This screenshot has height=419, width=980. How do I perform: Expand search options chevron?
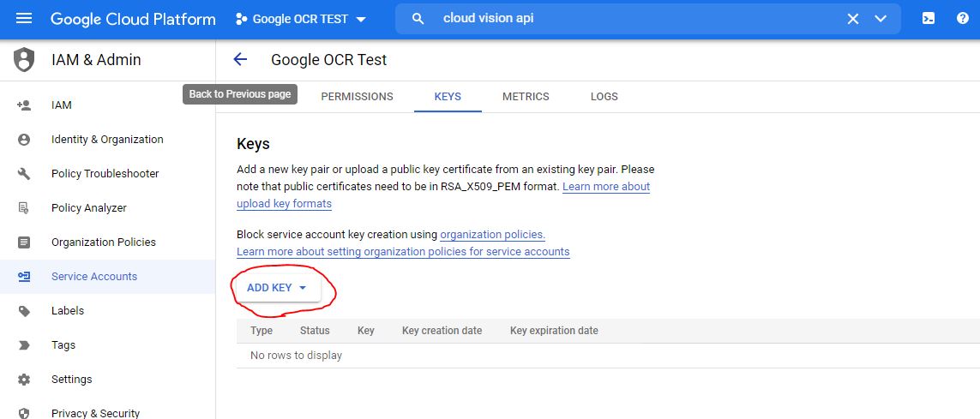tap(881, 19)
